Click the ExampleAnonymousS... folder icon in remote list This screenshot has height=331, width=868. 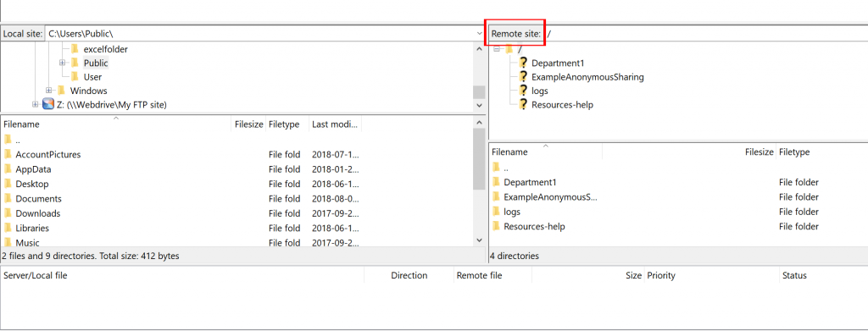(x=496, y=197)
